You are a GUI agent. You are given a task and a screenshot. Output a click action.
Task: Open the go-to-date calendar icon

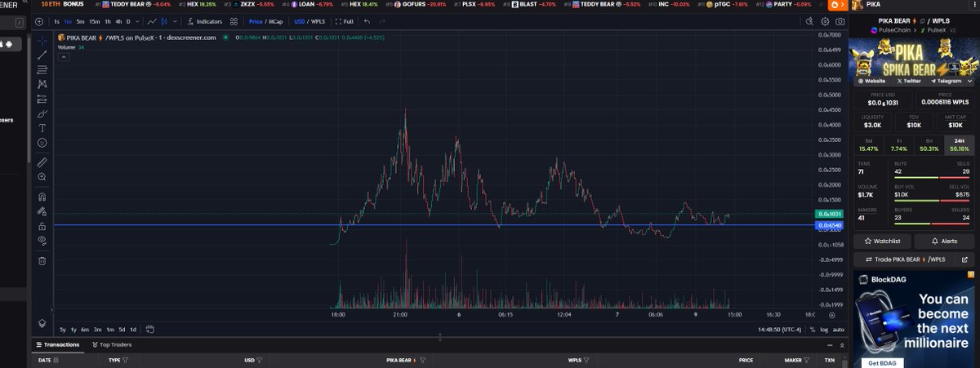pos(149,330)
